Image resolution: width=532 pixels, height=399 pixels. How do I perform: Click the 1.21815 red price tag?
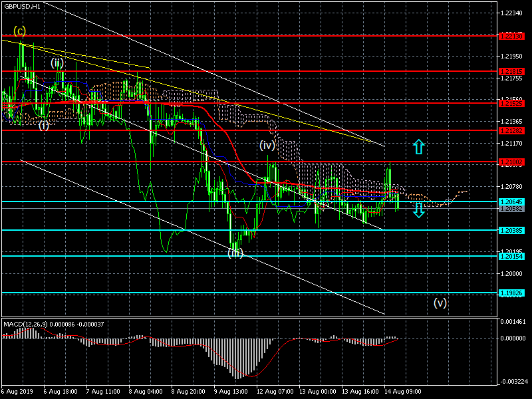(511, 70)
